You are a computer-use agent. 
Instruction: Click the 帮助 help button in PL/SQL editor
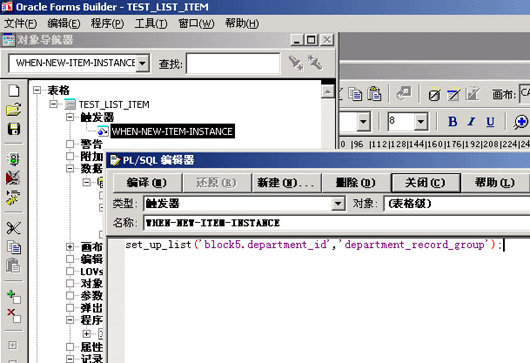pos(495,183)
